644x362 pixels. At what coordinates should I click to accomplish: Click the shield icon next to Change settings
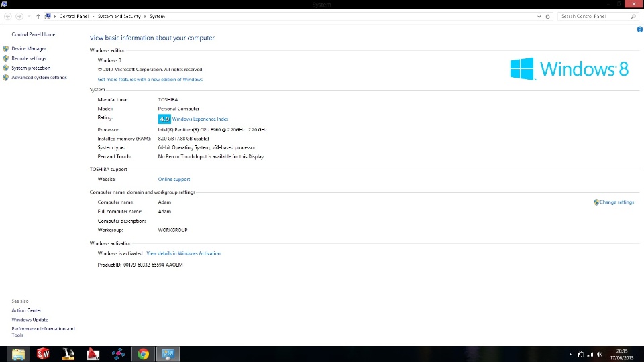click(x=596, y=202)
